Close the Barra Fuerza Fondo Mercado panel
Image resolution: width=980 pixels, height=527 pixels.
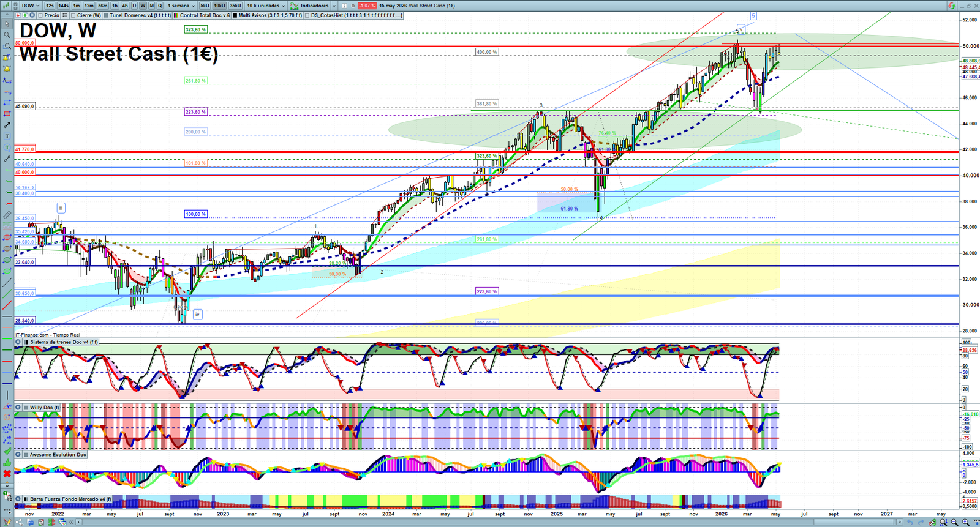click(x=18, y=499)
